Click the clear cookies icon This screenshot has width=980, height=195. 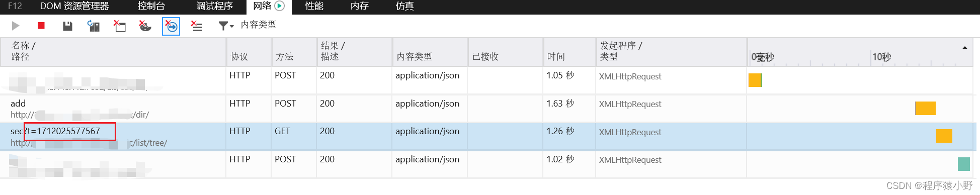coord(145,26)
